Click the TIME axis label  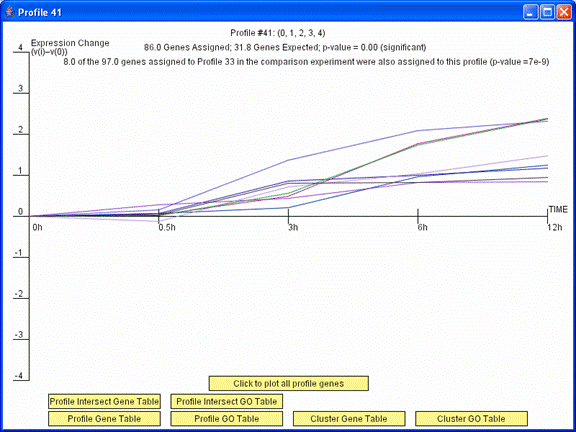(x=558, y=209)
